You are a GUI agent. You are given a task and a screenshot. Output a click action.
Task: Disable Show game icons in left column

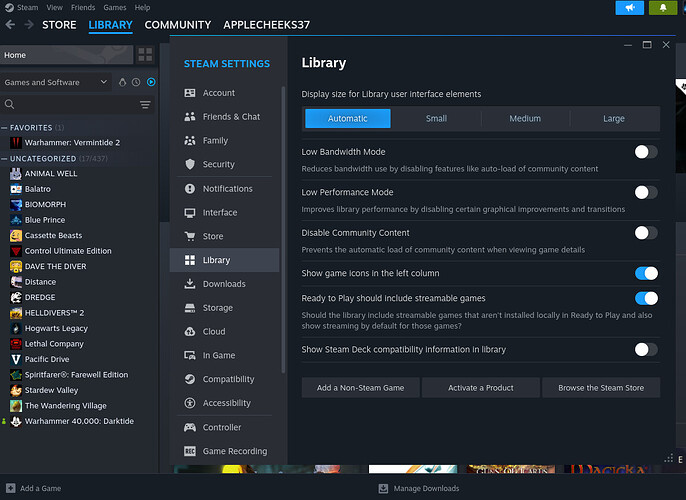(x=646, y=273)
